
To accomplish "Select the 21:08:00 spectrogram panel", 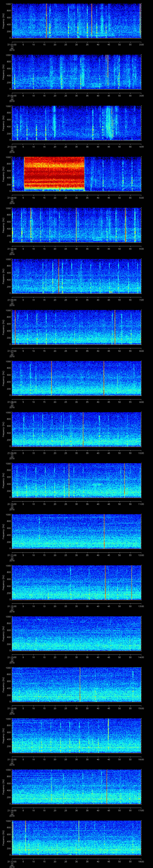I will point(76,378).
